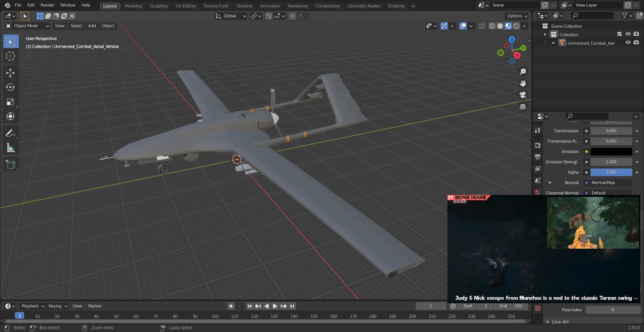Open the Edit menu
This screenshot has width=644, height=332.
point(31,5)
